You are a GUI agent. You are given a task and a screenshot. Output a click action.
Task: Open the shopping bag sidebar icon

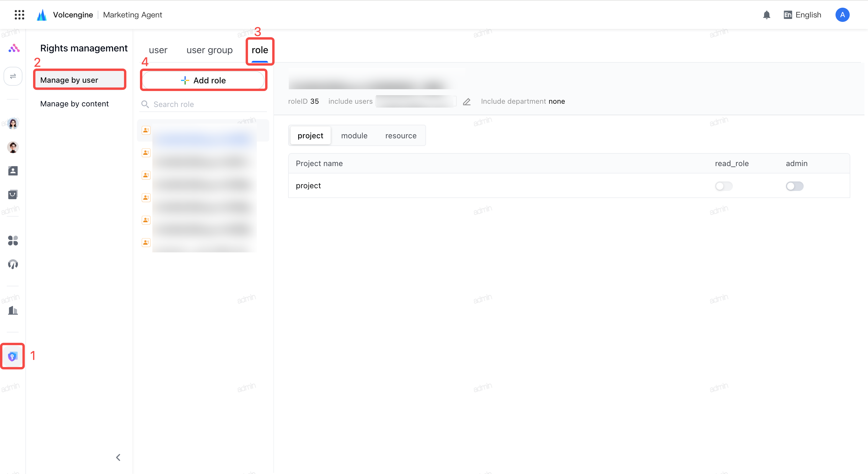pyautogui.click(x=13, y=194)
